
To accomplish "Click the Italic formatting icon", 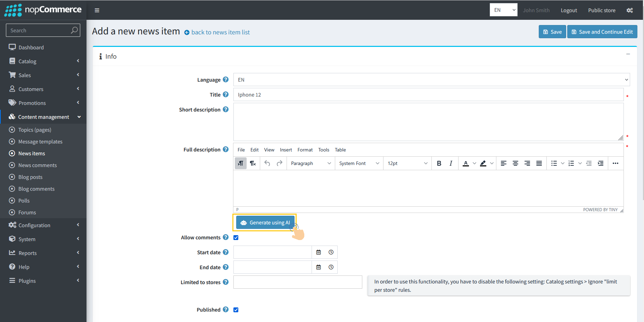I will (451, 163).
